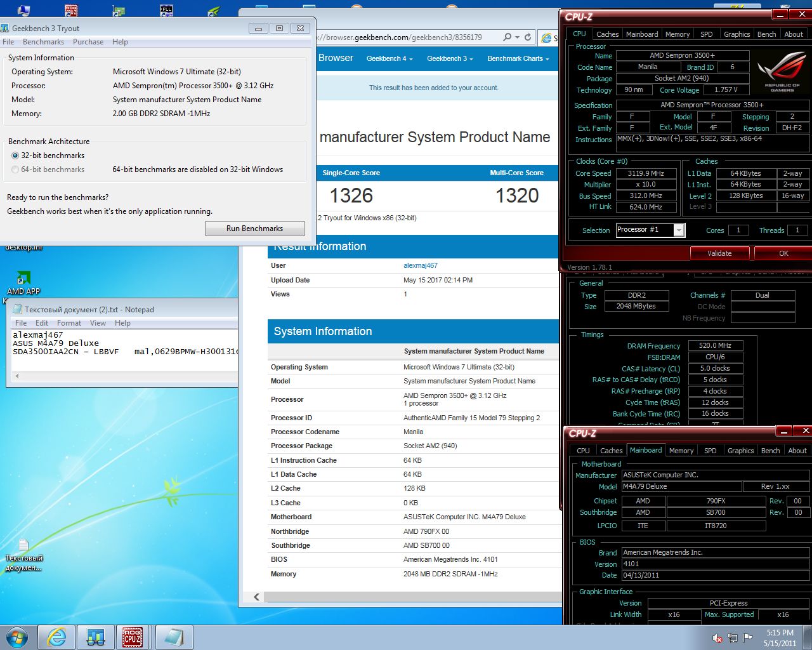The width and height of the screenshot is (812, 650).
Task: Open Action Center flag icon in tray
Action: tap(748, 638)
